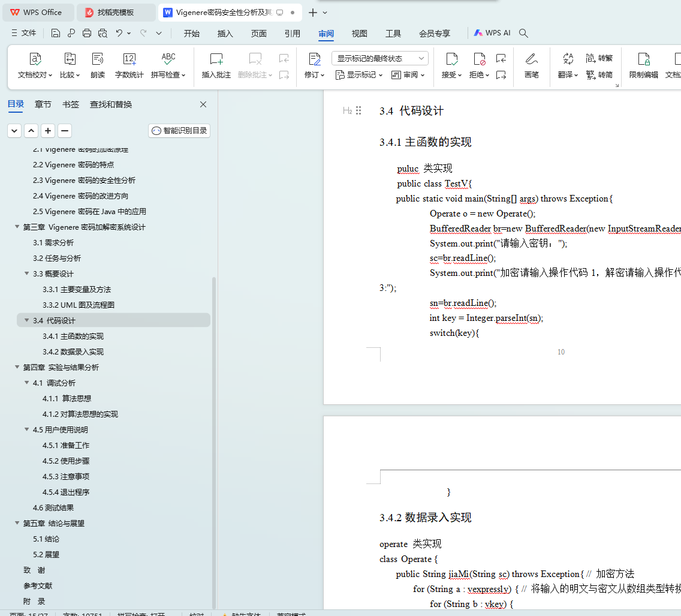The height and width of the screenshot is (616, 681).
Task: Click 接受 accept changes icon
Action: coord(451,59)
